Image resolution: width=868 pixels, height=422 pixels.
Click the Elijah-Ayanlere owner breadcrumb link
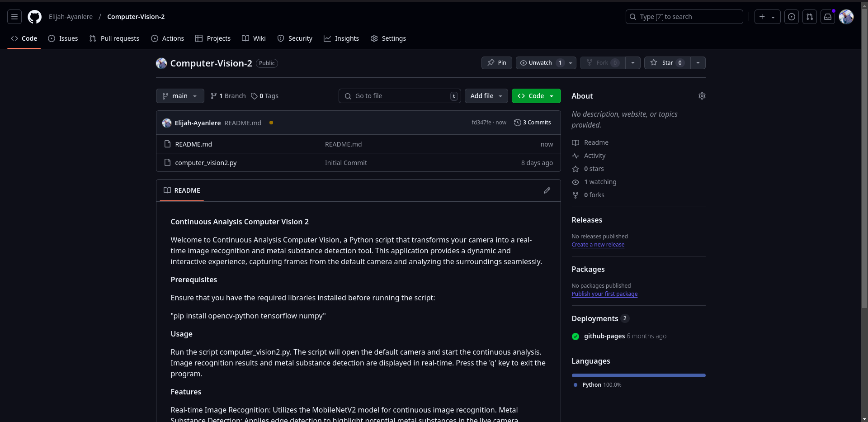71,17
